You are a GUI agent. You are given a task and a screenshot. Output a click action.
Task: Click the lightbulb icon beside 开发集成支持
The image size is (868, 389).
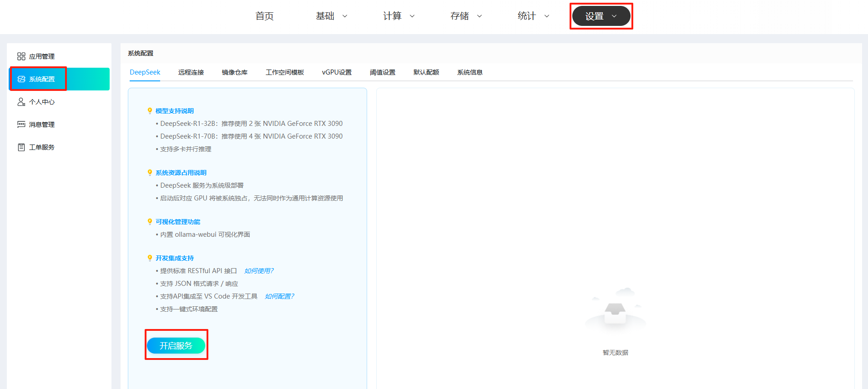(x=150, y=258)
